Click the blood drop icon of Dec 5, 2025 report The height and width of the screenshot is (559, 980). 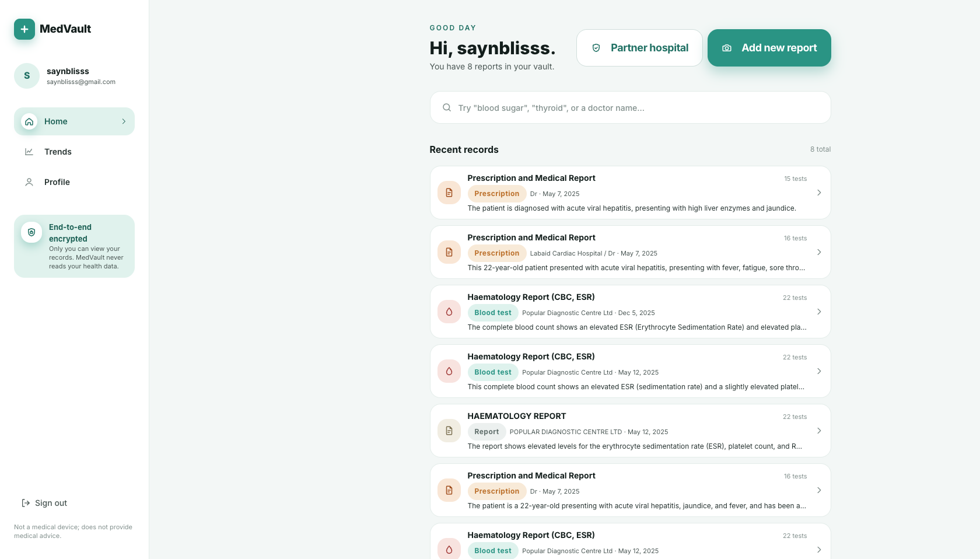[x=449, y=312]
